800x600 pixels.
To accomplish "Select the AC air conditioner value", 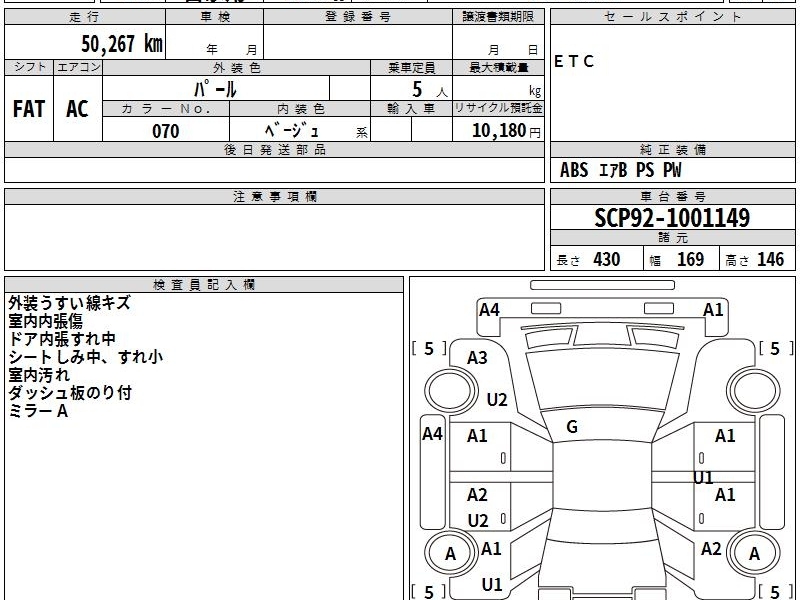I will click(x=78, y=109).
